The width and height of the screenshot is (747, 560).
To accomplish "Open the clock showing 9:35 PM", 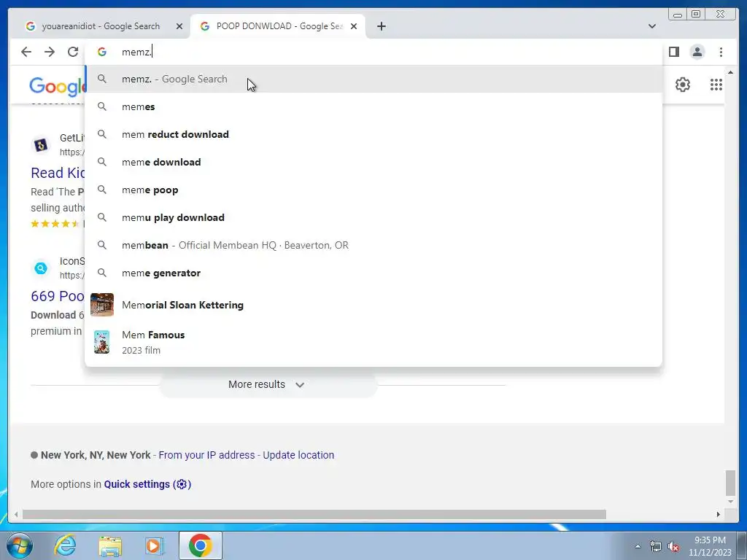I will [710, 546].
